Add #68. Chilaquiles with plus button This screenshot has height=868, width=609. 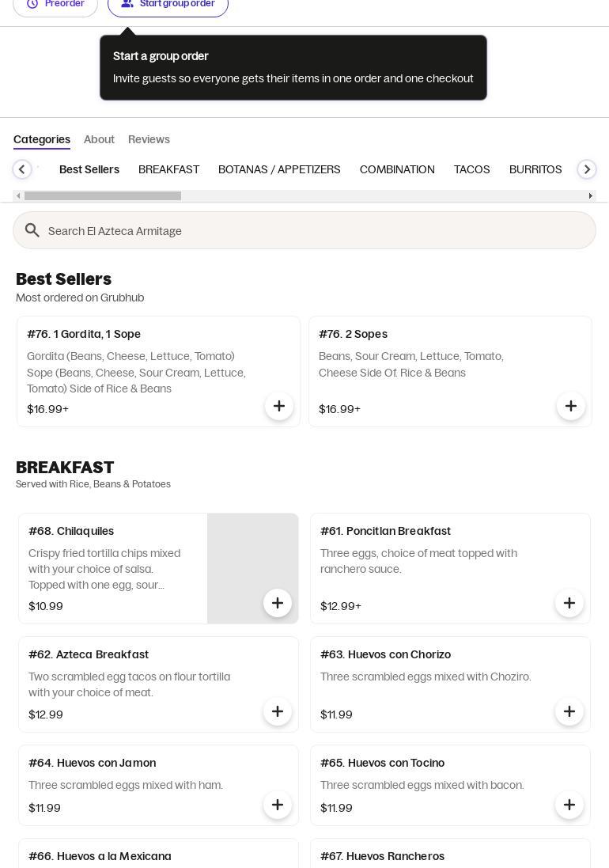[x=277, y=603]
